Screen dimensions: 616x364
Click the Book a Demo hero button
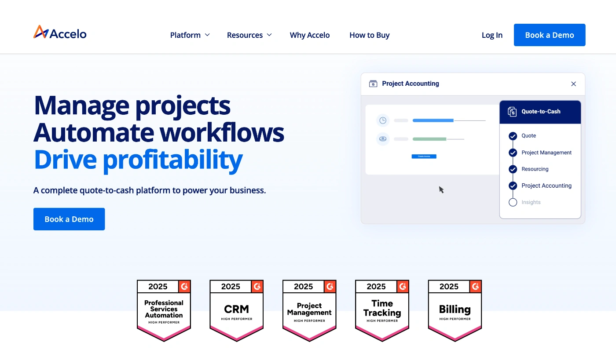pyautogui.click(x=69, y=219)
